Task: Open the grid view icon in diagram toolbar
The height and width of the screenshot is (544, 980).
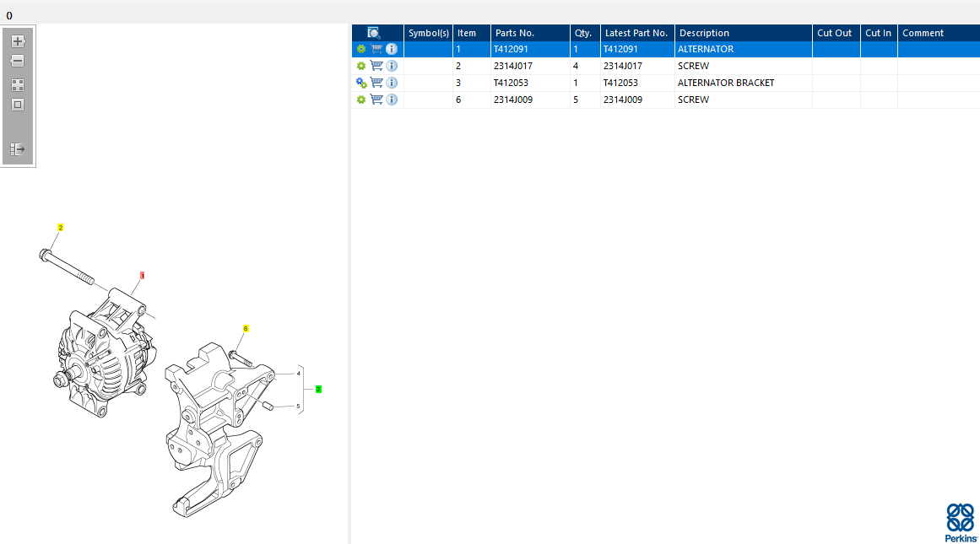Action: 18,85
